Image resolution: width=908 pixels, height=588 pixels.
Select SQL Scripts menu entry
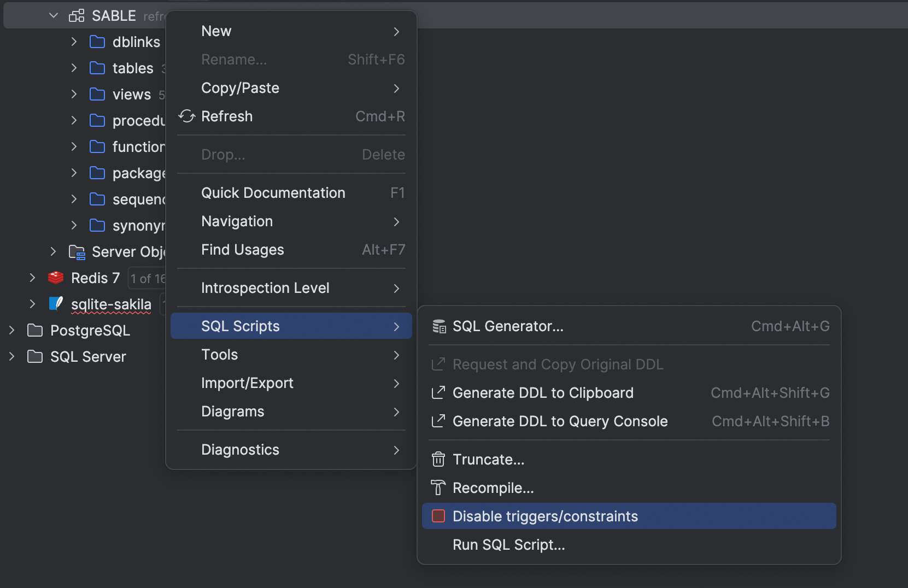[241, 326]
